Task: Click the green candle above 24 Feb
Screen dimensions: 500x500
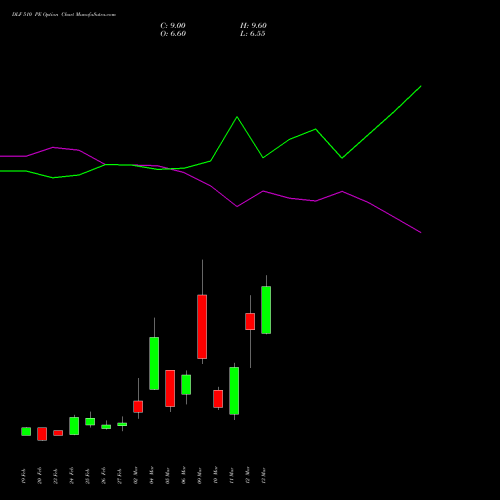Action: tap(74, 426)
